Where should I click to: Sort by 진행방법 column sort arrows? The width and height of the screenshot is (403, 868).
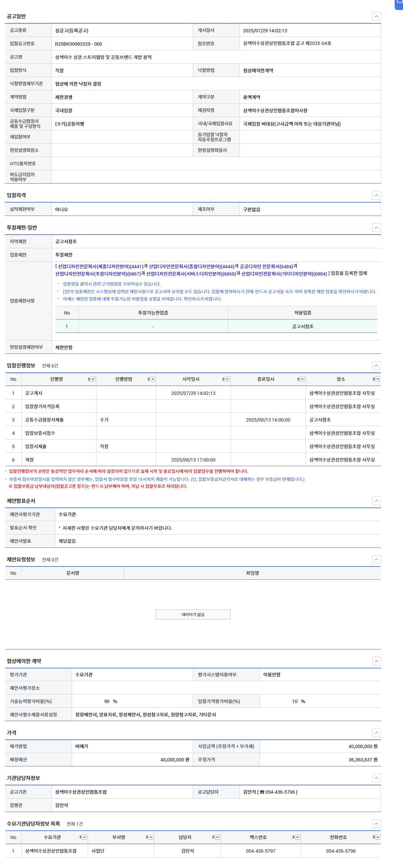coord(148,379)
